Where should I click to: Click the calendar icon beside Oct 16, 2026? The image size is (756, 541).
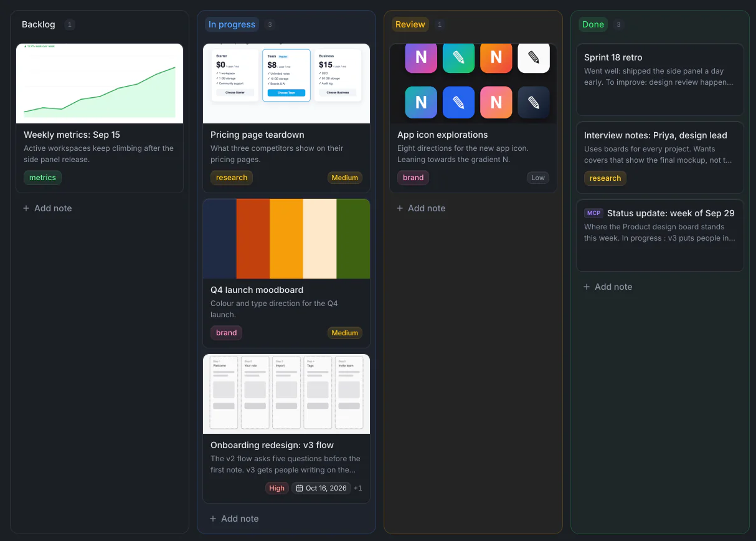(x=300, y=488)
